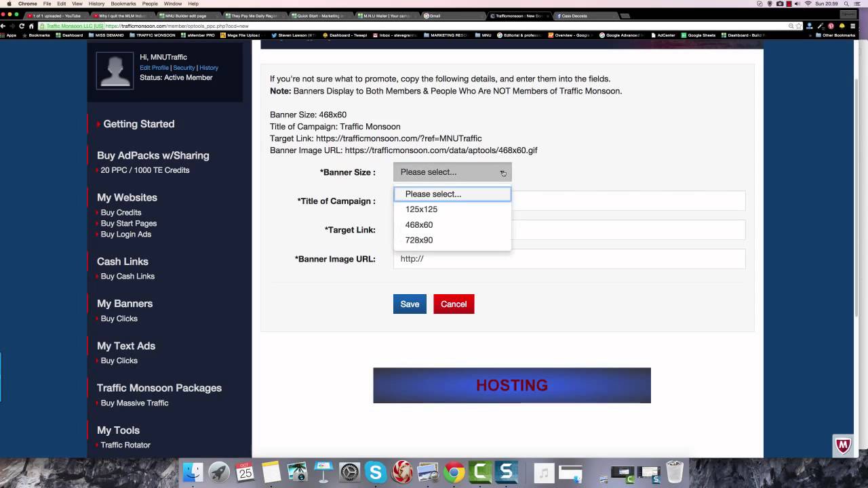Click Buy Cash Links

pos(127,277)
